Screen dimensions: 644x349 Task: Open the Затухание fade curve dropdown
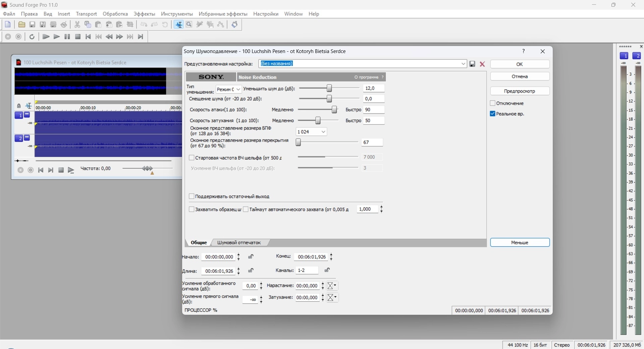tap(332, 297)
